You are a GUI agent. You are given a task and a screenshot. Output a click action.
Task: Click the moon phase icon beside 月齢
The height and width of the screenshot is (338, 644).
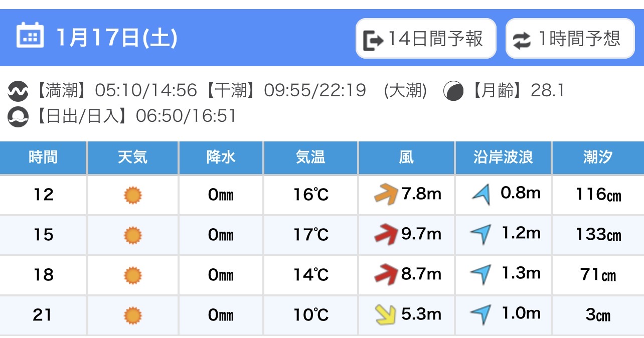point(453,92)
